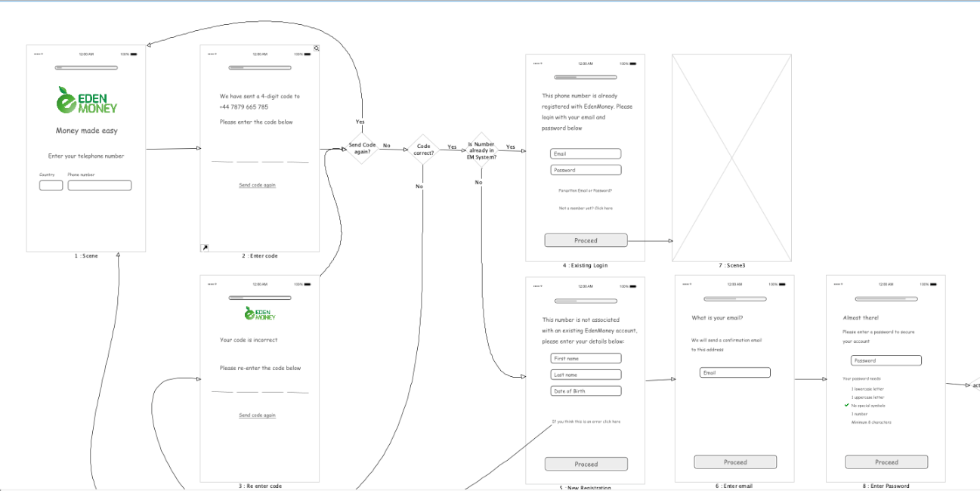
Task: Select the 'Send Code again?' decision diamond
Action: [362, 149]
